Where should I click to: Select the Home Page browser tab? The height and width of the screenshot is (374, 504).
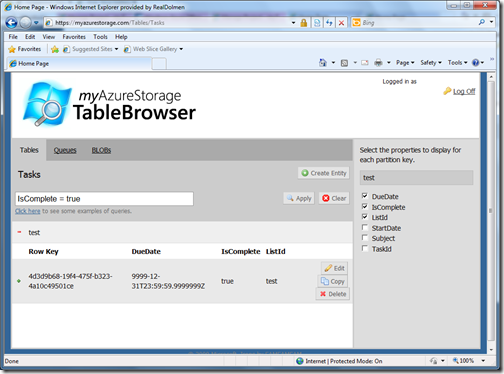[x=79, y=63]
